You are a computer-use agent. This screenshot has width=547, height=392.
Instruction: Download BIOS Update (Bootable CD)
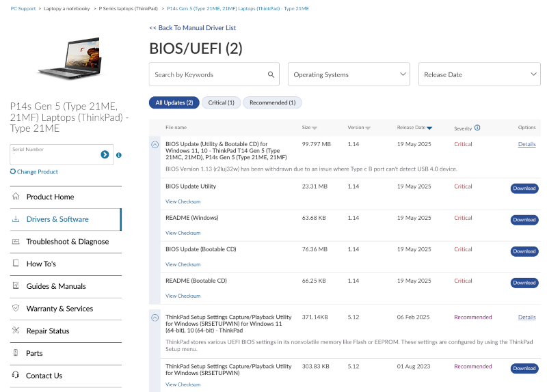point(524,251)
